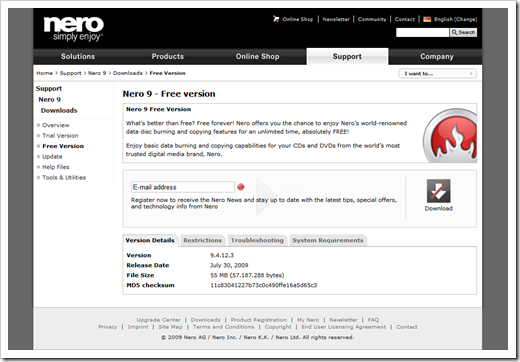Click Downloads in the sidebar
Viewport: 520px width, 362px height.
[x=59, y=110]
